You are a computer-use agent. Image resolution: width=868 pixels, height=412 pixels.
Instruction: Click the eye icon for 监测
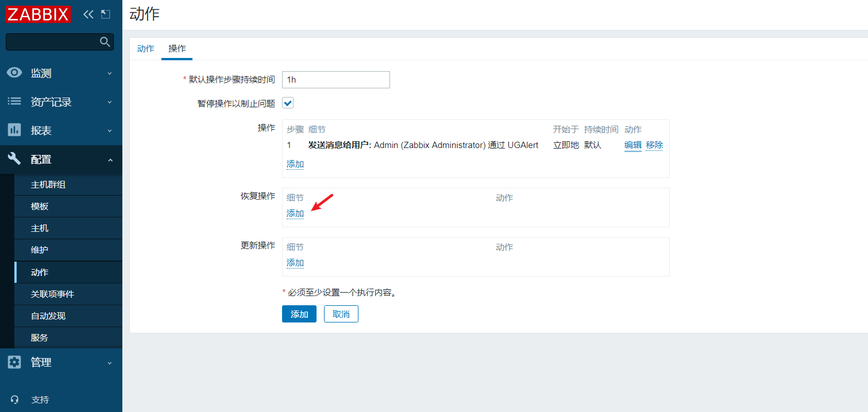click(14, 73)
